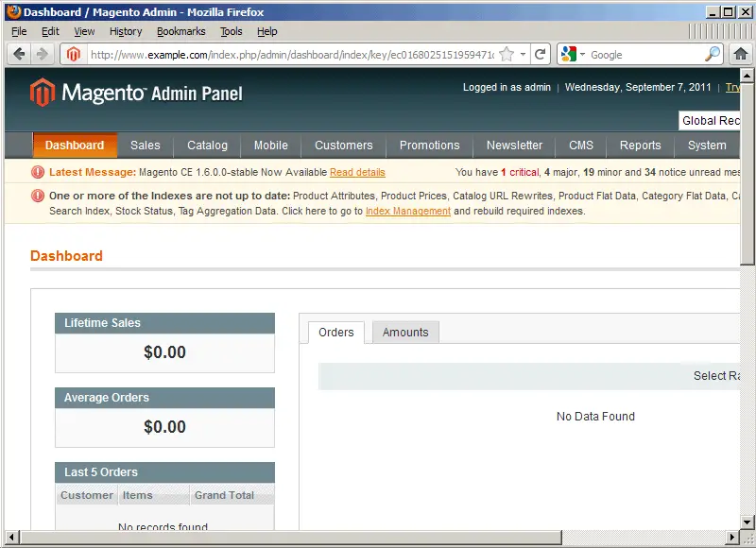Click the Indexes not up to date warning icon

[x=38, y=196]
